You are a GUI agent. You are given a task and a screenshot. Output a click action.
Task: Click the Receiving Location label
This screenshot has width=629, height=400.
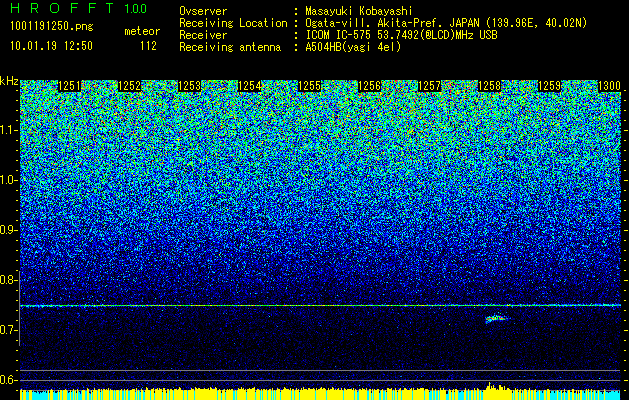(x=233, y=23)
